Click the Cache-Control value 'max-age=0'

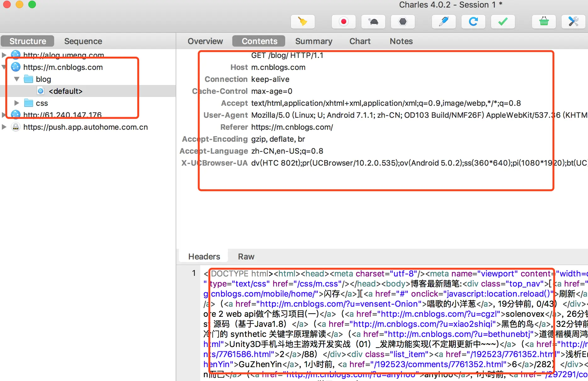(x=272, y=91)
